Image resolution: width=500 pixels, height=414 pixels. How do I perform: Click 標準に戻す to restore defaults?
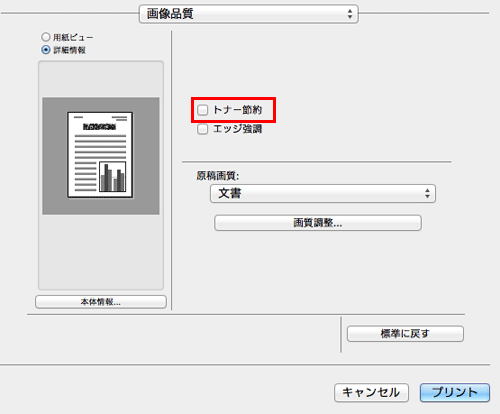point(405,334)
